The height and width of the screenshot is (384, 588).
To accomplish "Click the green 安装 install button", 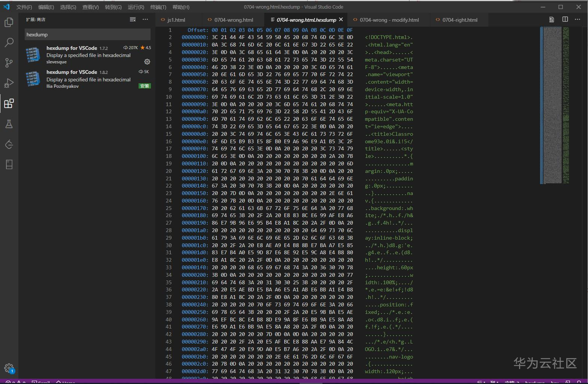I will tap(145, 86).
